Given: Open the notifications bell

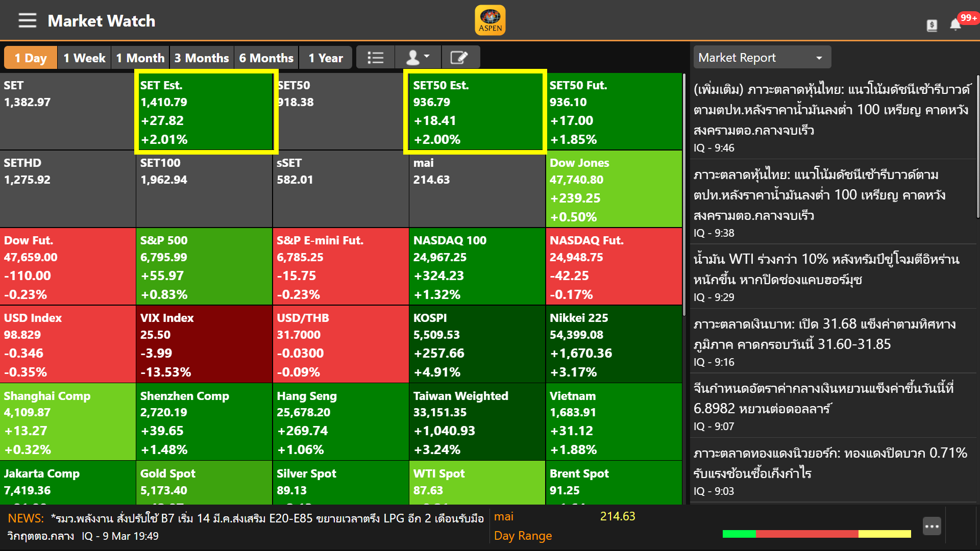Looking at the screenshot, I should click(x=955, y=24).
